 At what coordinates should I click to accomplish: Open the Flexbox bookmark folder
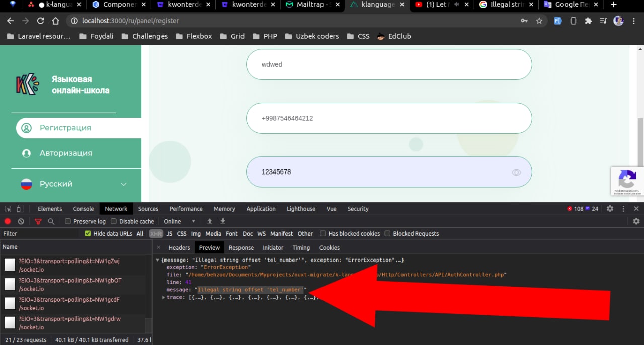coord(193,36)
